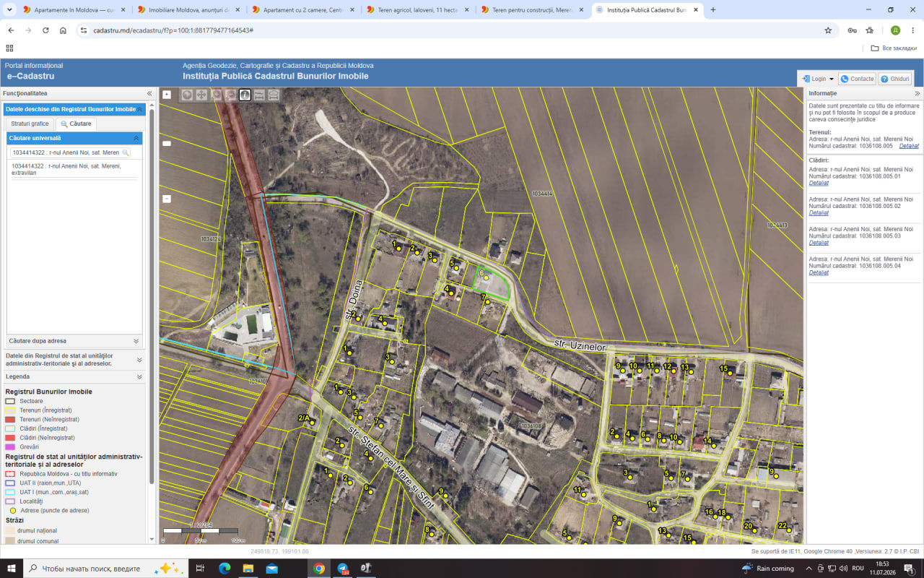Open the password manager key icon
The width and height of the screenshot is (924, 578).
click(852, 30)
